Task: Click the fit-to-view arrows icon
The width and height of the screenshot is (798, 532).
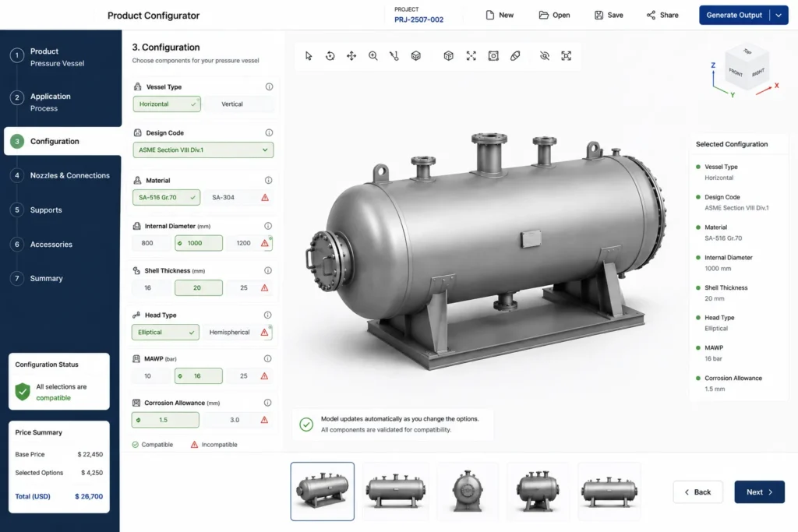Action: [x=471, y=56]
